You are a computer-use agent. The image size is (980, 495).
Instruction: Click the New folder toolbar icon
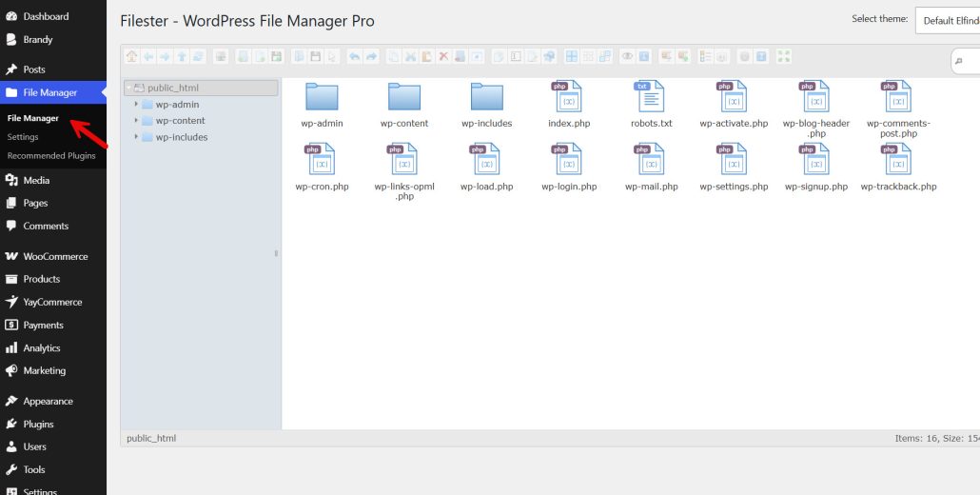(243, 56)
